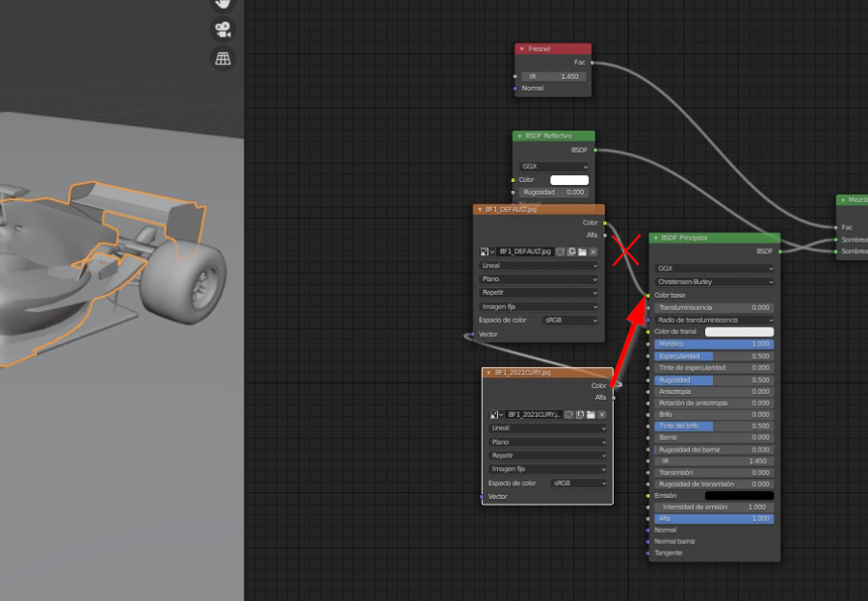The height and width of the screenshot is (601, 868).
Task: Collapse the BF1_2021CURY.jpg node header triangle
Action: 488,373
